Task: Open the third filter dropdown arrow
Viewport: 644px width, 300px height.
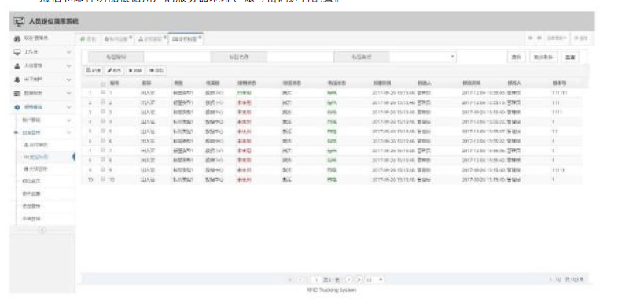Action: point(452,57)
